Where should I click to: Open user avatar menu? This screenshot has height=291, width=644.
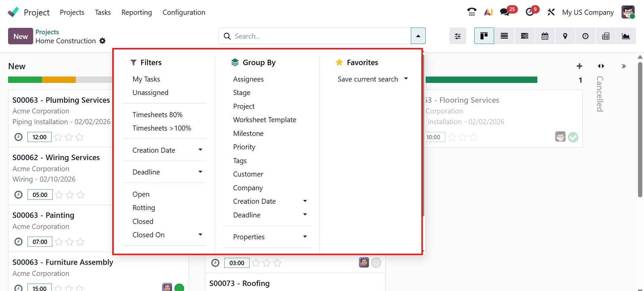click(628, 12)
